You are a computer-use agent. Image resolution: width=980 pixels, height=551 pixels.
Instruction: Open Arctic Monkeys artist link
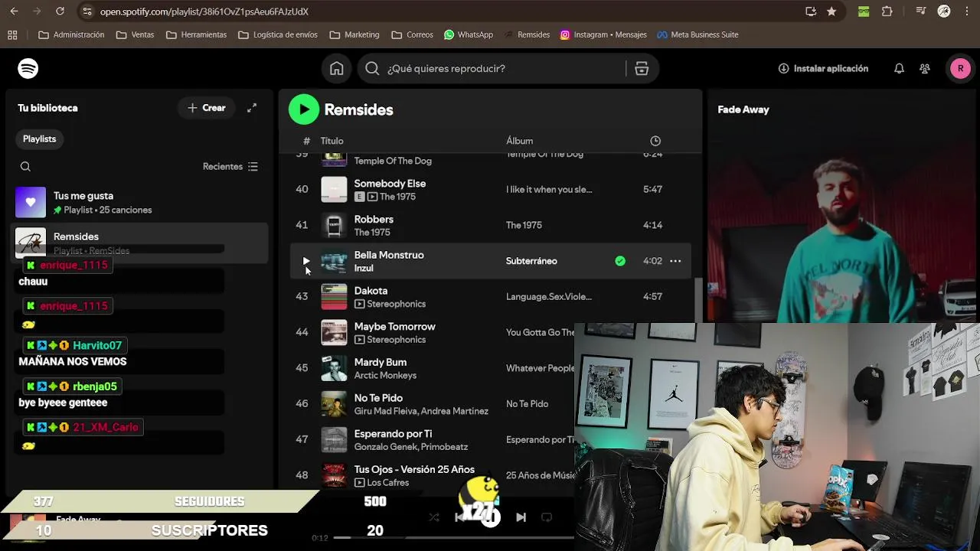[385, 376]
